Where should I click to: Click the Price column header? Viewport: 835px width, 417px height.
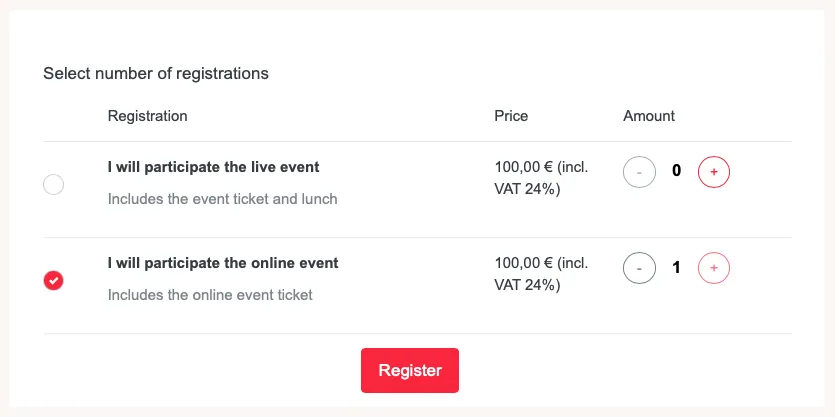pyautogui.click(x=511, y=116)
